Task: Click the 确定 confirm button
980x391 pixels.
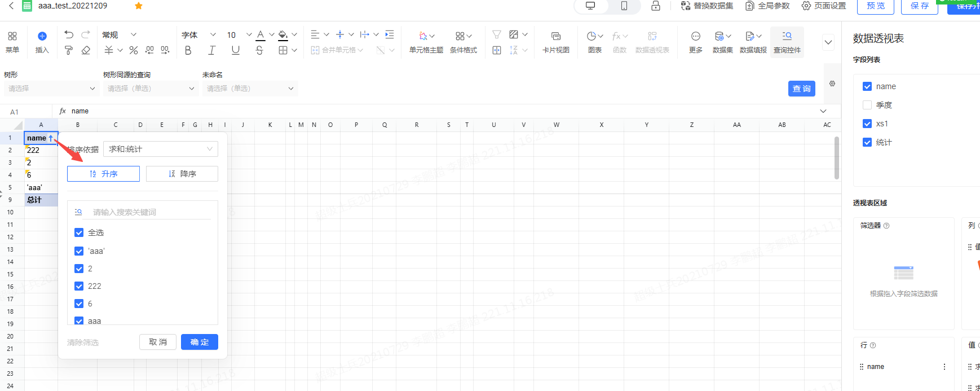Action: tap(199, 342)
